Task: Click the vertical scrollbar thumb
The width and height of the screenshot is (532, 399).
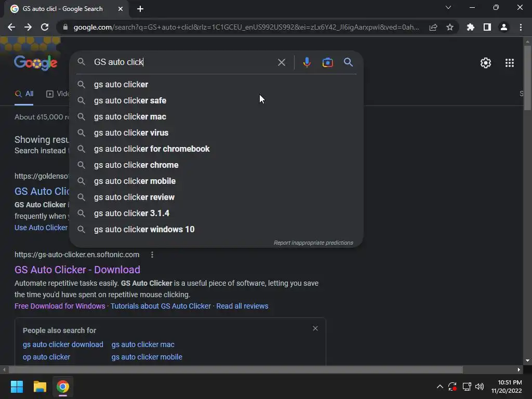Action: (527, 77)
